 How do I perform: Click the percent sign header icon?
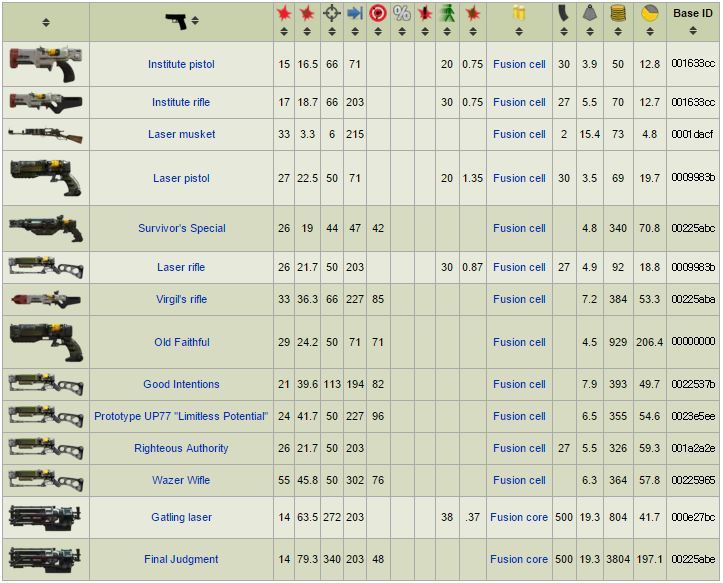coord(402,13)
